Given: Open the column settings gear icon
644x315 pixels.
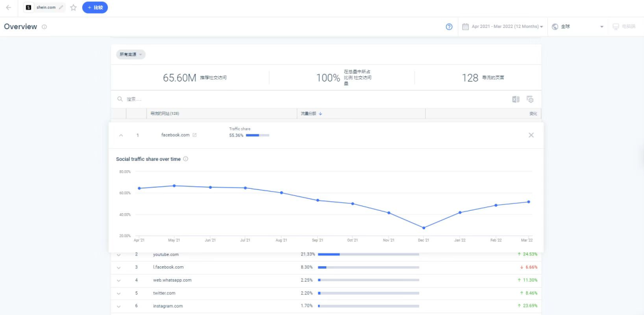Looking at the screenshot, I should click(530, 99).
